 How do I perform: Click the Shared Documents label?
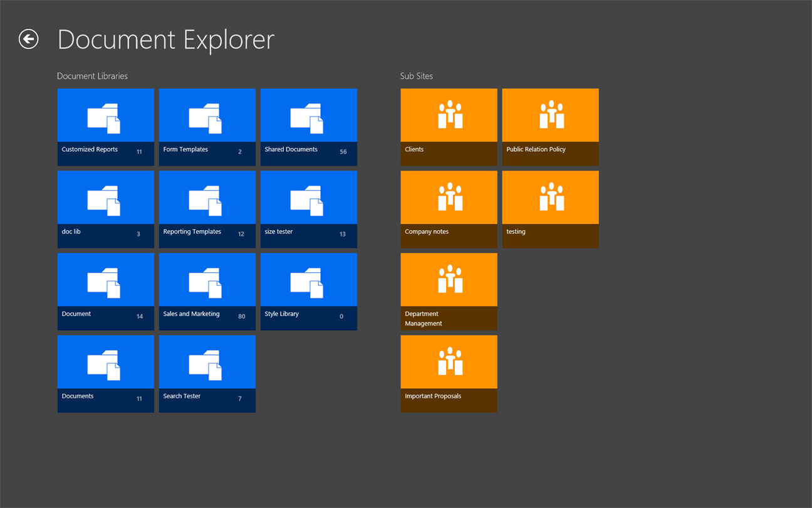coord(291,149)
